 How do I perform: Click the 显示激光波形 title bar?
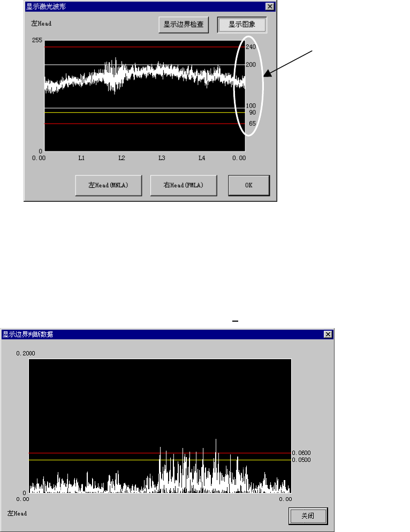pos(146,6)
